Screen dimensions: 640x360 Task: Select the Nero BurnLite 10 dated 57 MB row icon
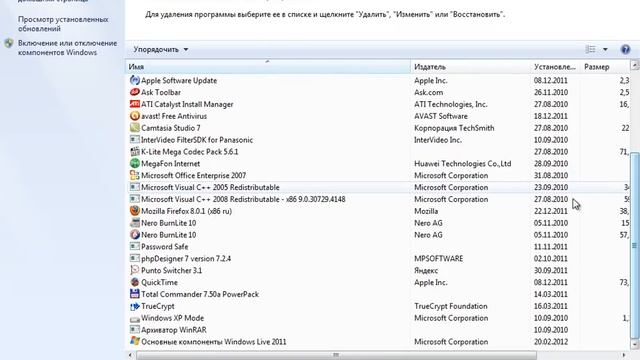pos(134,235)
